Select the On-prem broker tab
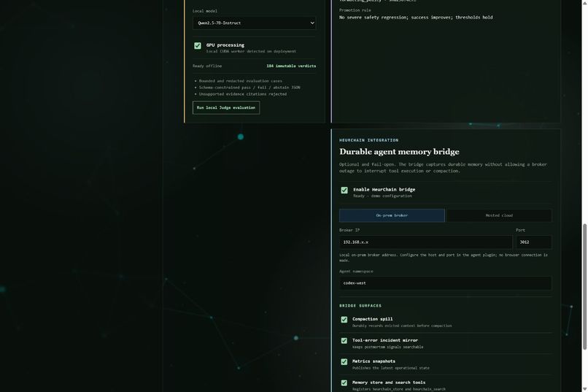This screenshot has height=392, width=588. coord(392,215)
